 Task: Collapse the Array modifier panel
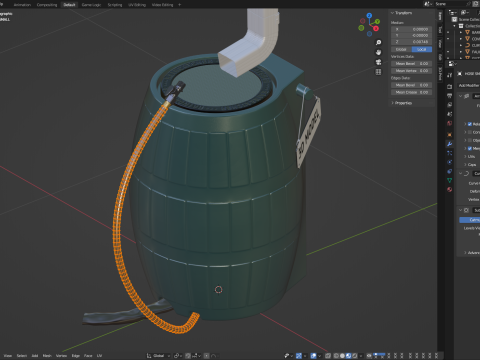[461, 96]
